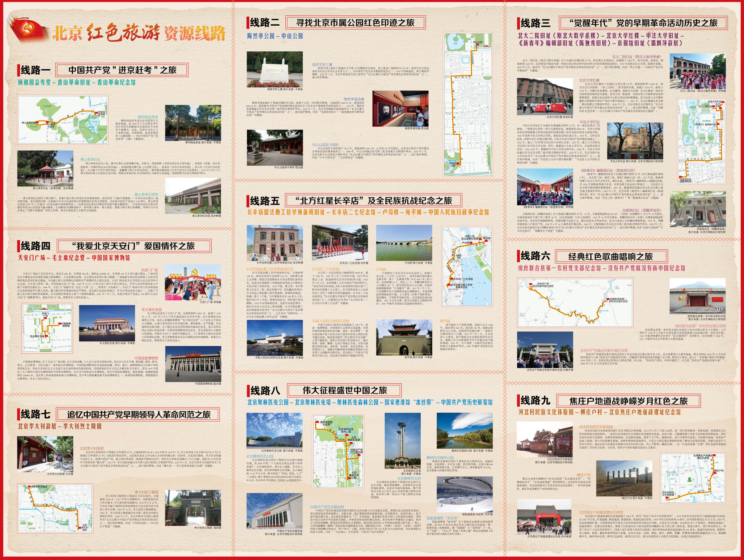744x560 pixels.
Task: Click the 香山革命纪念馆 photo
Action: coord(193,196)
